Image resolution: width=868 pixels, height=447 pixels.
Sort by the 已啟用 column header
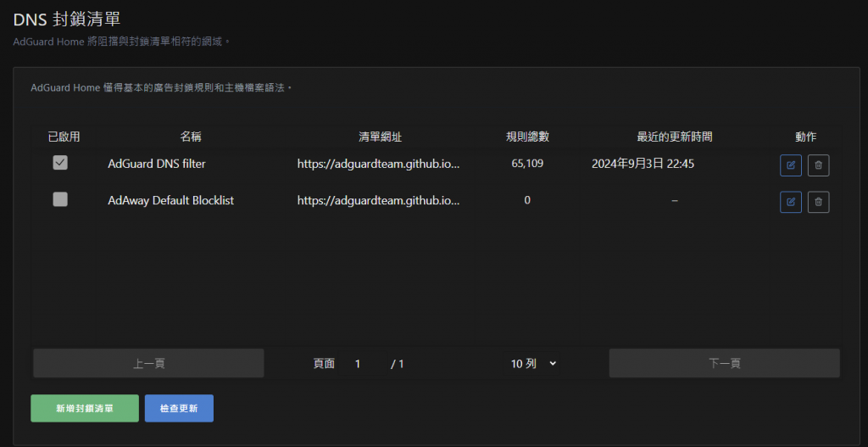pyautogui.click(x=64, y=137)
